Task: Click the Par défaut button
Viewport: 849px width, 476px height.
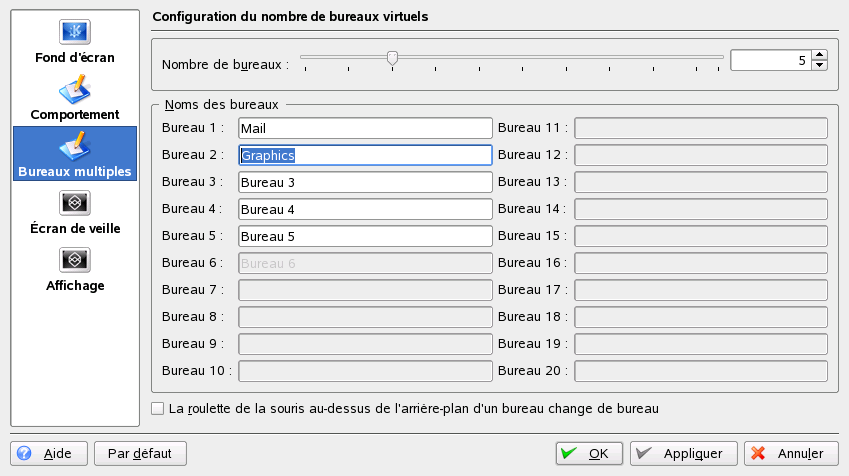Action: click(140, 453)
